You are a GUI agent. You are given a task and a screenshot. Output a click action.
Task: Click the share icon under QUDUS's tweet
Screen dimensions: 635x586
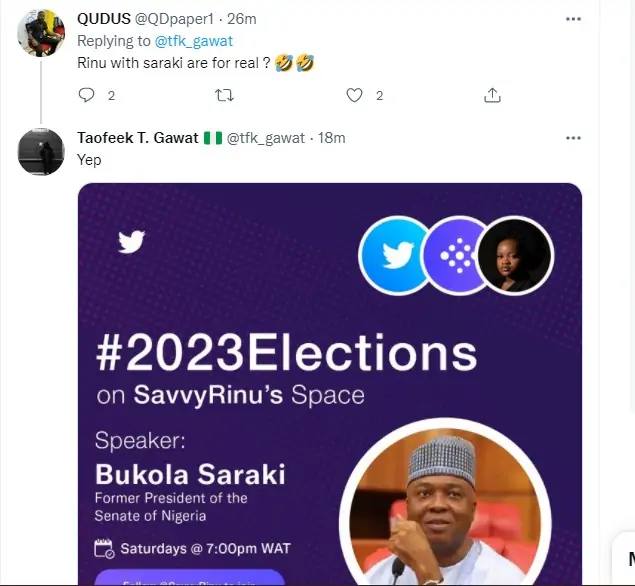pyautogui.click(x=492, y=95)
